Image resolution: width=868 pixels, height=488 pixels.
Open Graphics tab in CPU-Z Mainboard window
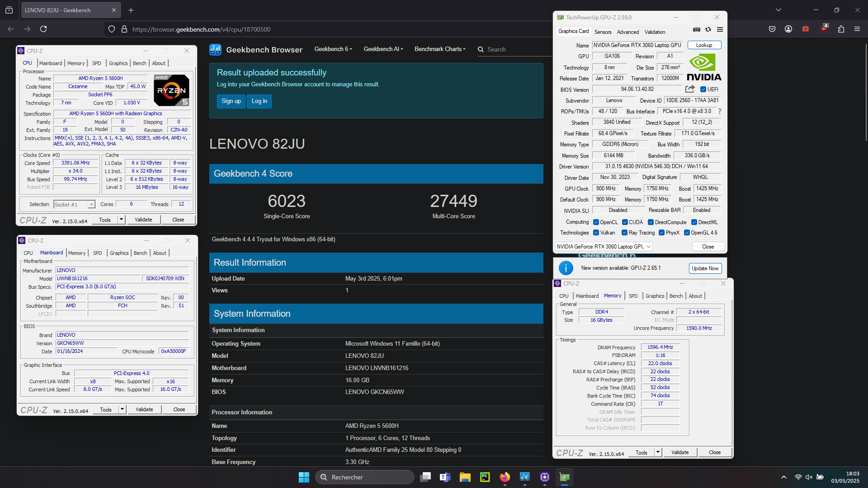tap(119, 253)
